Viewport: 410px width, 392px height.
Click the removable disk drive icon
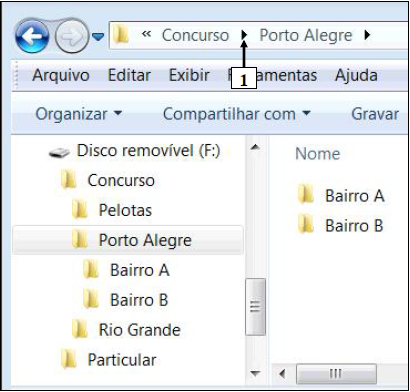59,153
